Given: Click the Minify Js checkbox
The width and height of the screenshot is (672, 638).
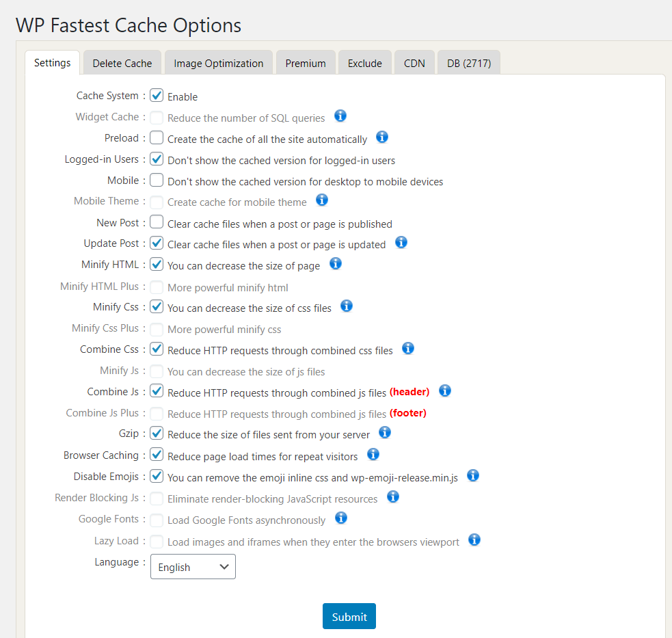Looking at the screenshot, I should pyautogui.click(x=157, y=371).
